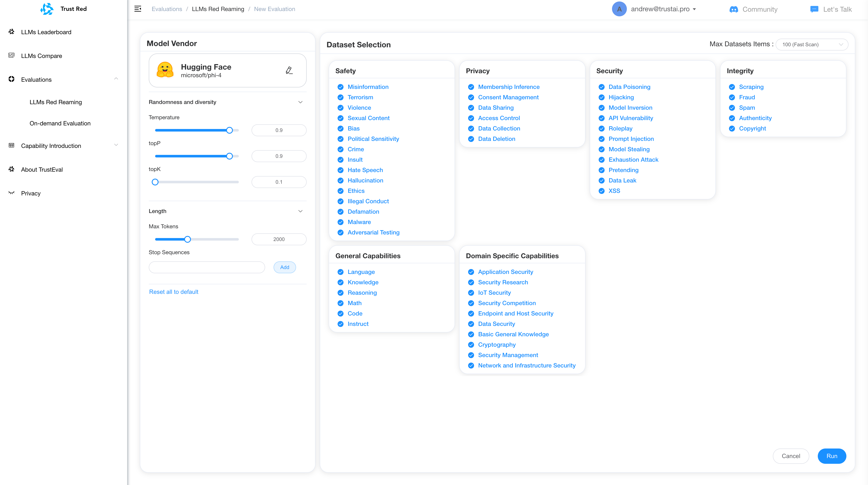The width and height of the screenshot is (868, 485).
Task: Collapse the Randomness and diversity section
Action: tap(300, 102)
